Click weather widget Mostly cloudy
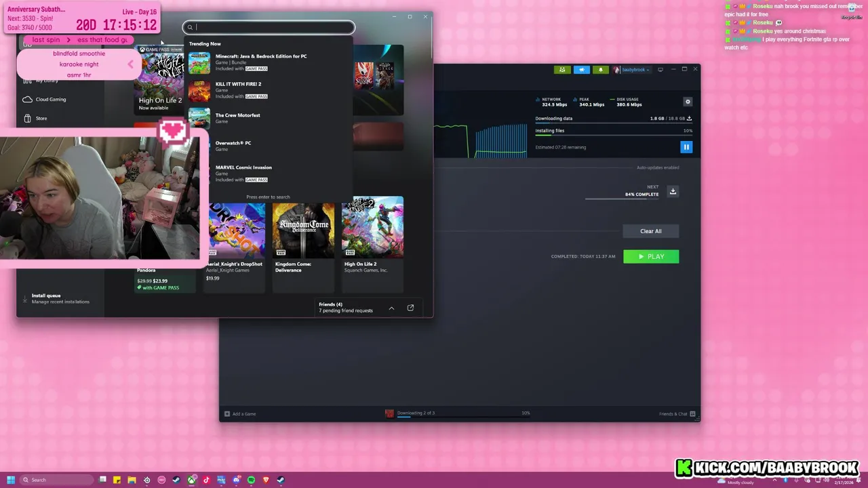The width and height of the screenshot is (868, 488). coord(736,481)
